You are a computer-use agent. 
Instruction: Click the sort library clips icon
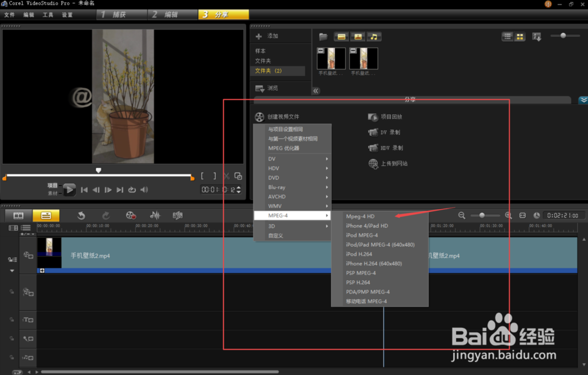(537, 36)
